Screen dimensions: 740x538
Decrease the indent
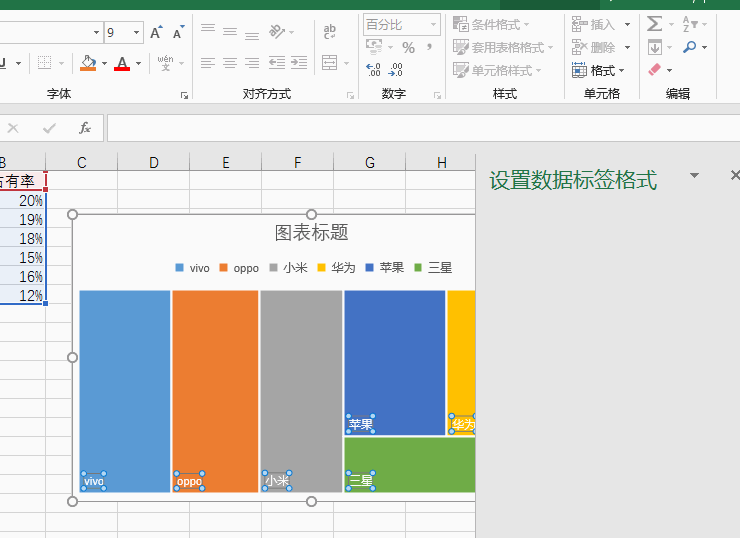277,63
